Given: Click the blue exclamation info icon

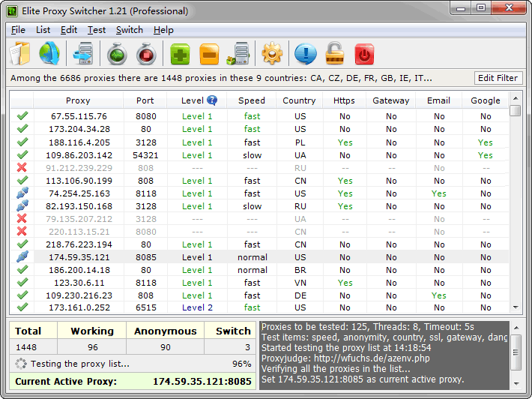Looking at the screenshot, I should [306, 54].
